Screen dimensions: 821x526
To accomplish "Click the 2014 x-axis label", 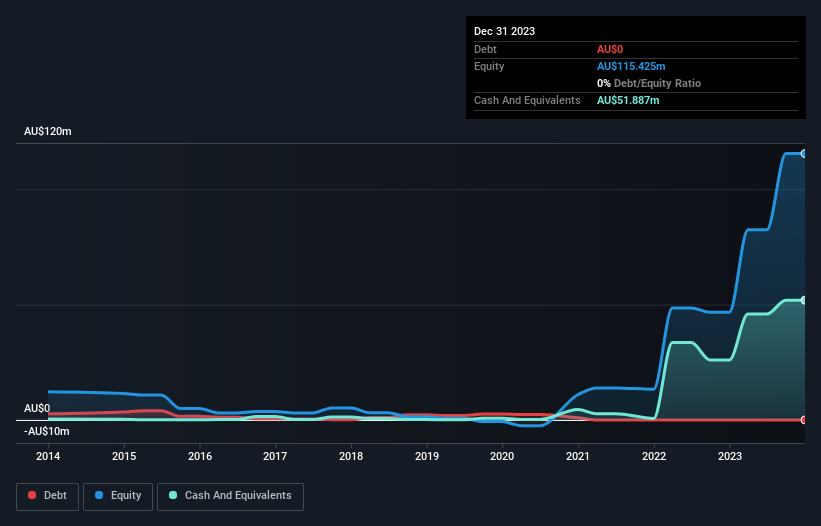I will pos(48,456).
